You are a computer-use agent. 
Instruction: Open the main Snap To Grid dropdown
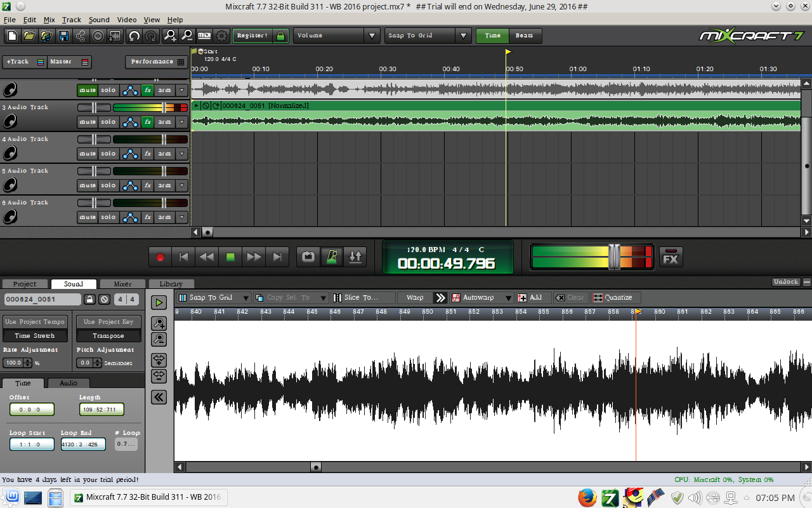[x=464, y=36]
